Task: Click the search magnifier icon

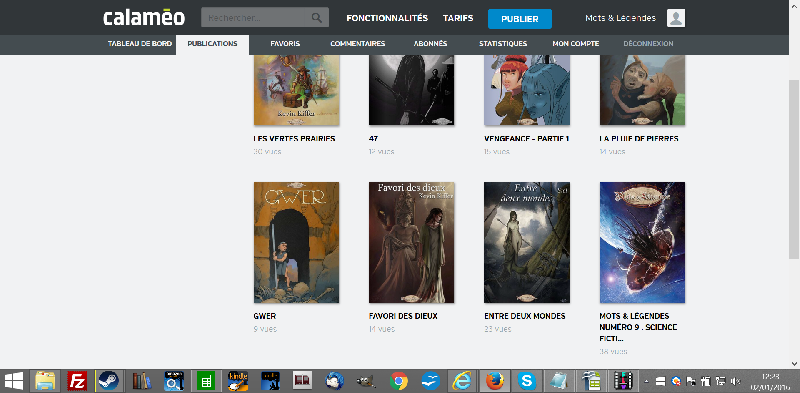Action: [x=317, y=18]
